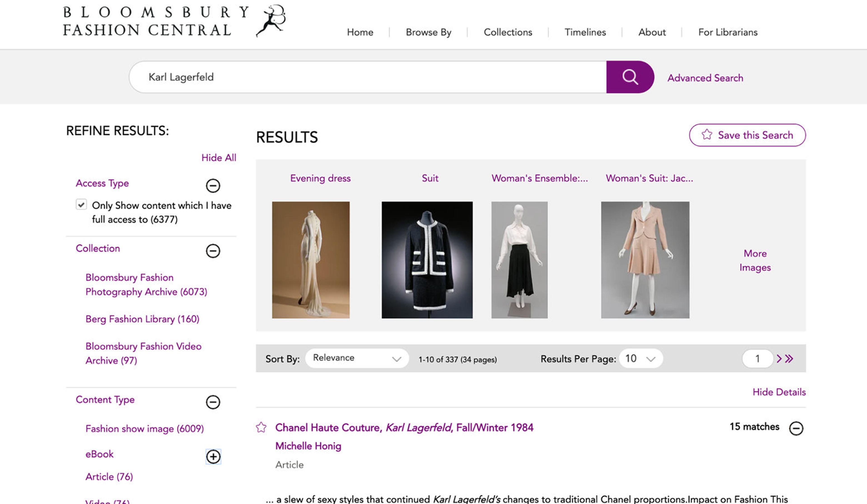The image size is (867, 504).
Task: Jump to last results page double arrow
Action: pos(789,359)
